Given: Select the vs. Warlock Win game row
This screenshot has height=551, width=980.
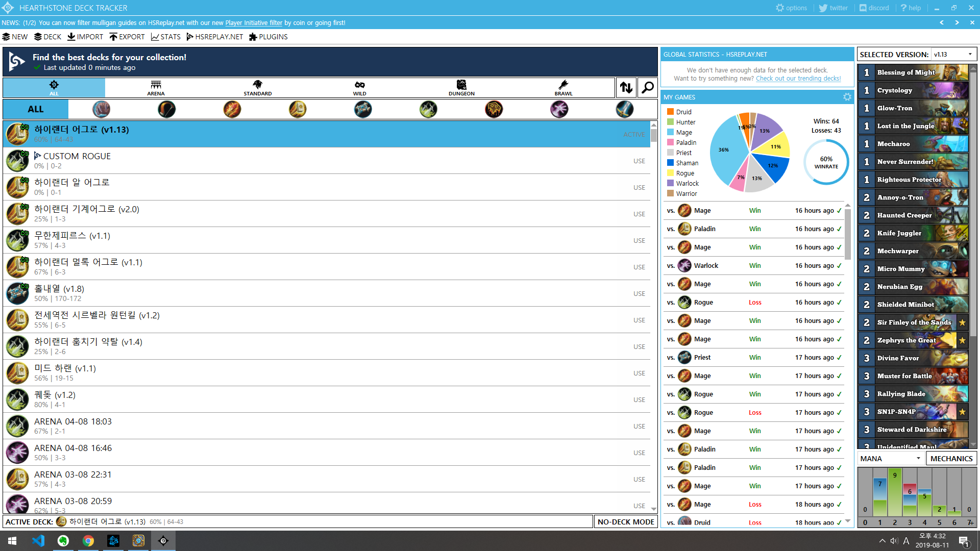Looking at the screenshot, I should pyautogui.click(x=754, y=265).
